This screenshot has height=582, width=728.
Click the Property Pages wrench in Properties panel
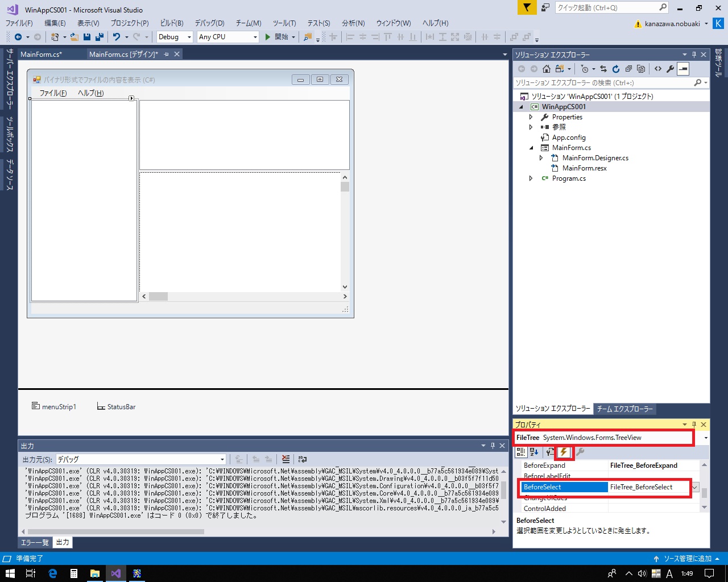580,452
